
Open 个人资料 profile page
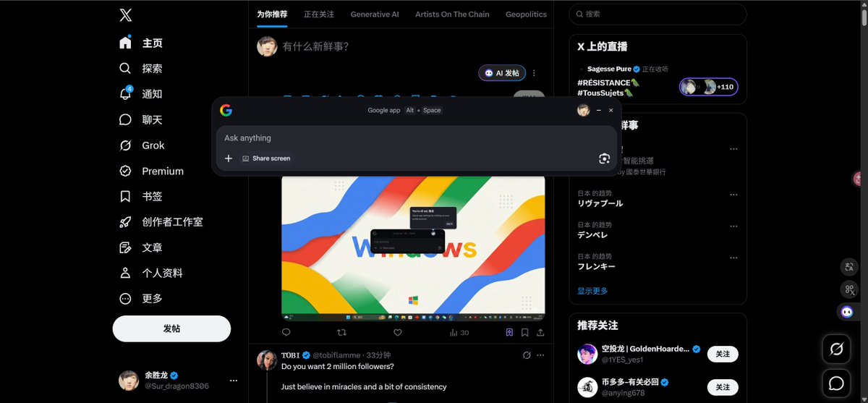[x=152, y=273]
